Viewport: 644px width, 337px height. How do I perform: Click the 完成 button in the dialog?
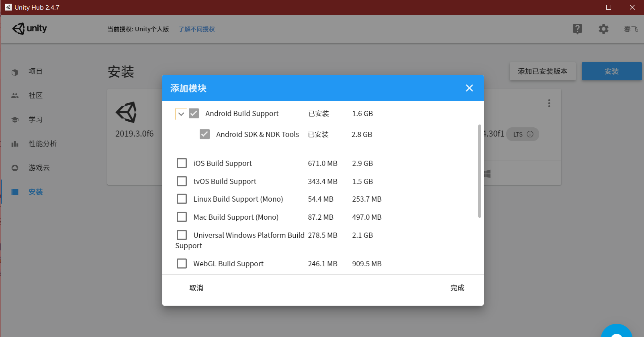457,288
